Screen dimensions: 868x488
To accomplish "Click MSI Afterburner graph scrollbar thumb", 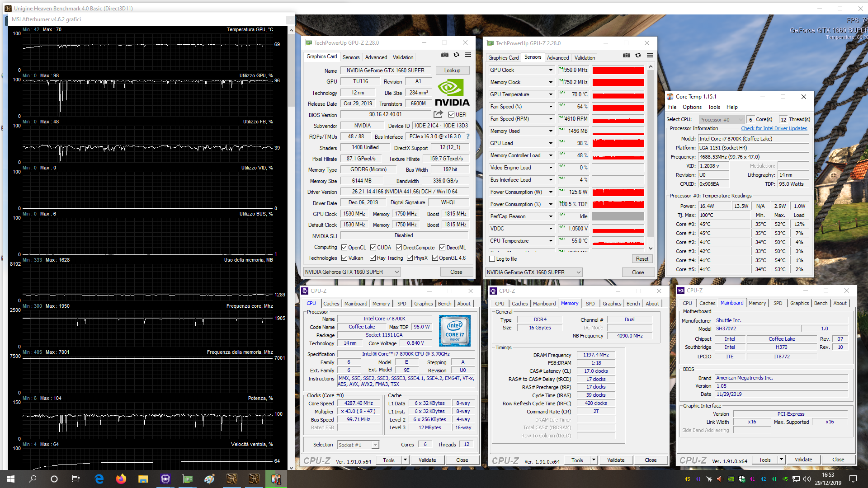I will click(291, 71).
